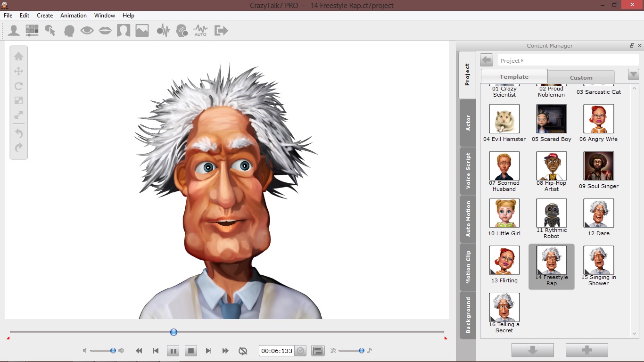The height and width of the screenshot is (362, 644).
Task: Select the Pan move camera tool
Action: (18, 71)
